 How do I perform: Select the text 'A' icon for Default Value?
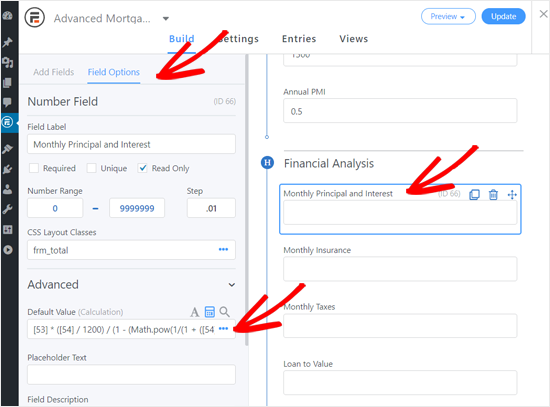tap(195, 312)
